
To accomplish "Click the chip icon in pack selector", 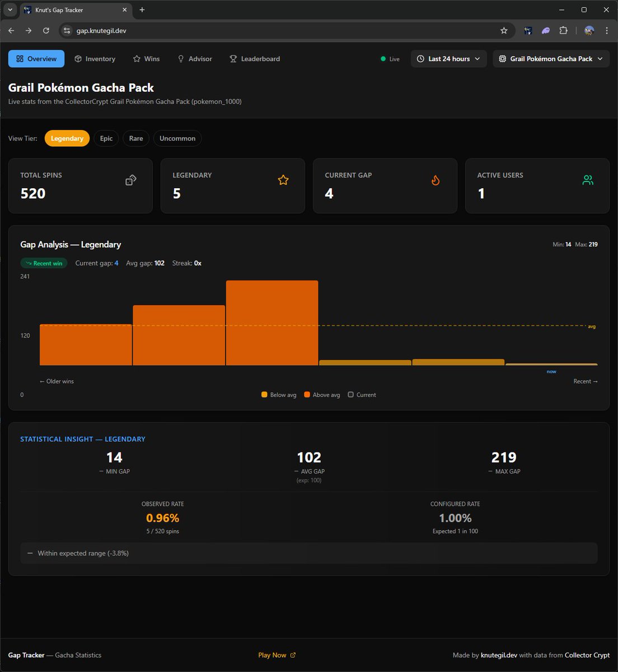I will point(503,59).
